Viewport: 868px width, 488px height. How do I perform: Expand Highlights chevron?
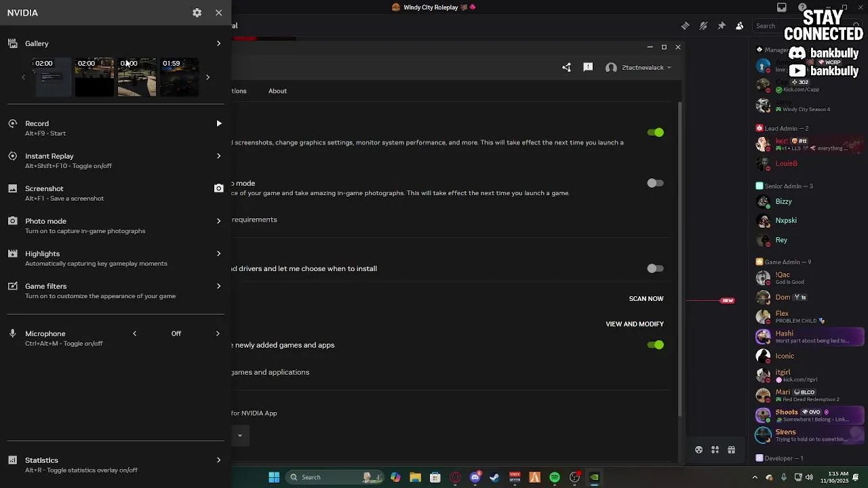(218, 253)
